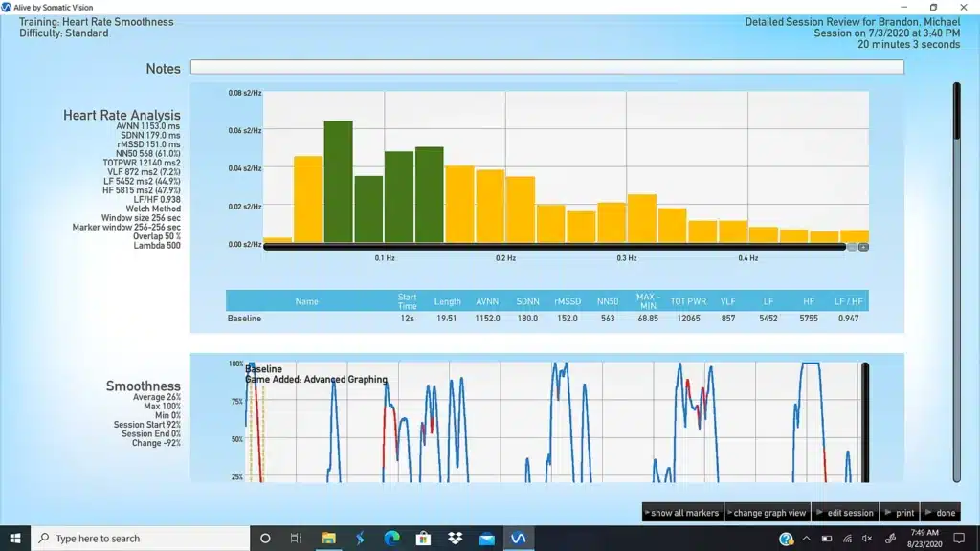Click the SDNN column header
The image size is (980, 551).
coord(527,301)
